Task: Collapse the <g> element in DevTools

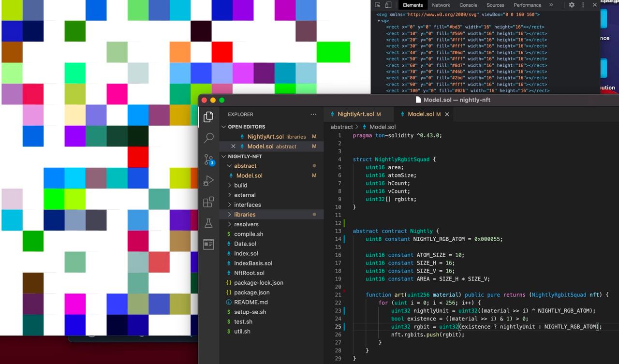Action: 379,21
